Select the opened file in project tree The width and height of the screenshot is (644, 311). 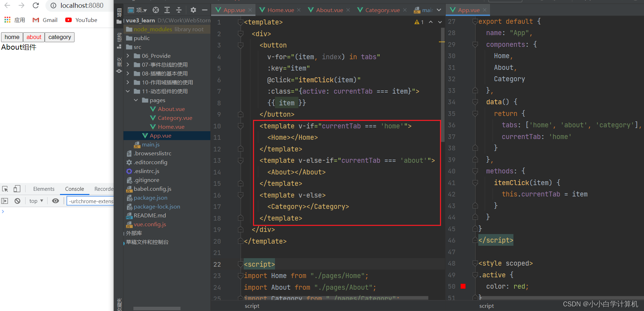[x=156, y=10]
